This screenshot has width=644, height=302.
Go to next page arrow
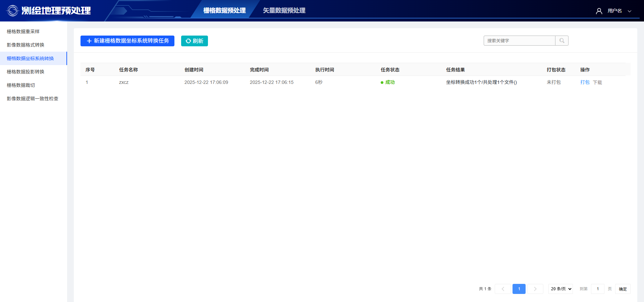[535, 289]
